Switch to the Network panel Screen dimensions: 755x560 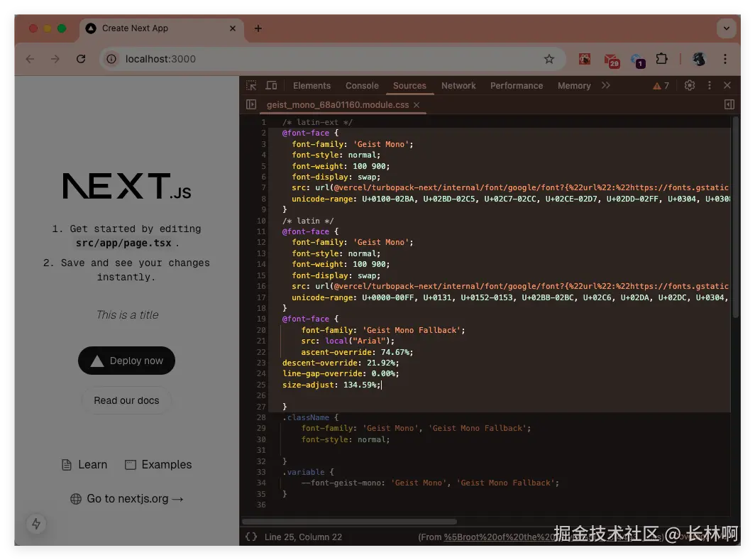tap(458, 85)
